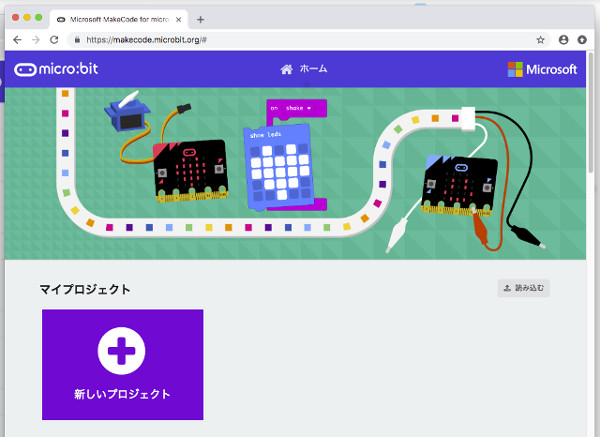This screenshot has width=600, height=437.
Task: Click the home icon beside ホーム
Action: point(287,69)
